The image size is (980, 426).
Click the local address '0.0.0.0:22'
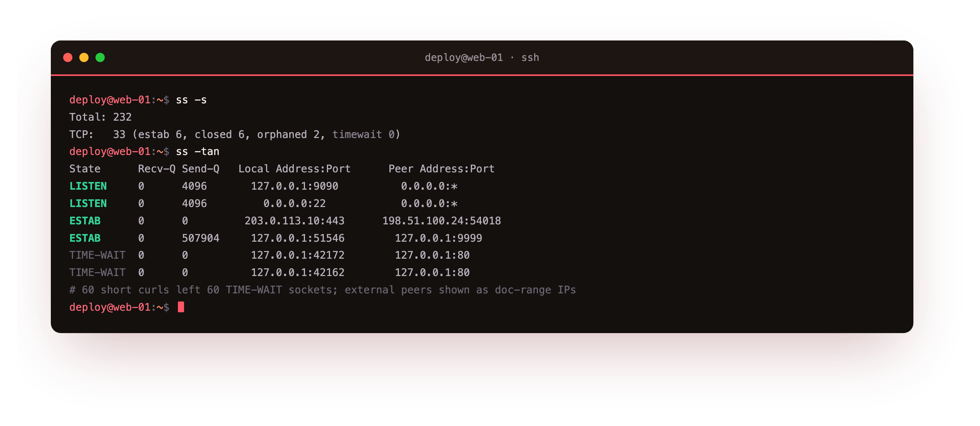pos(295,204)
